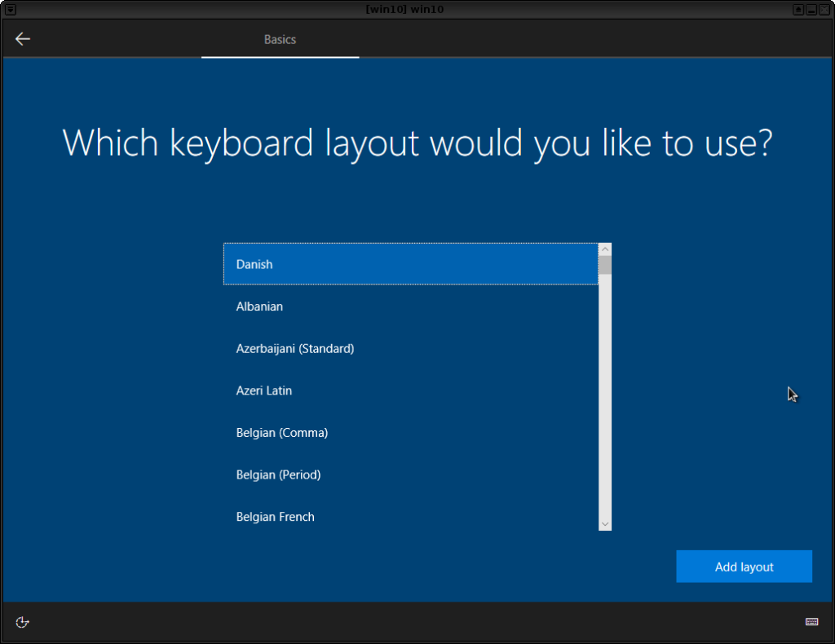
Task: Open the on-screen keyboard icon
Action: pyautogui.click(x=811, y=622)
